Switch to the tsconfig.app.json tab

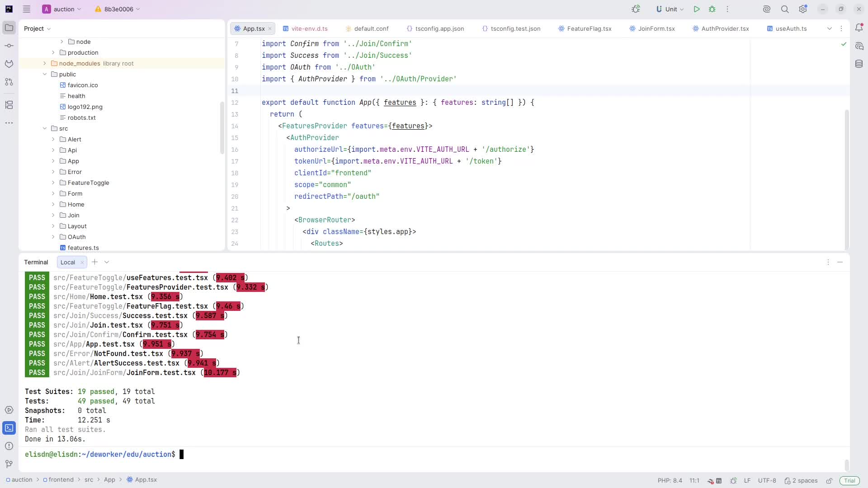(x=439, y=28)
